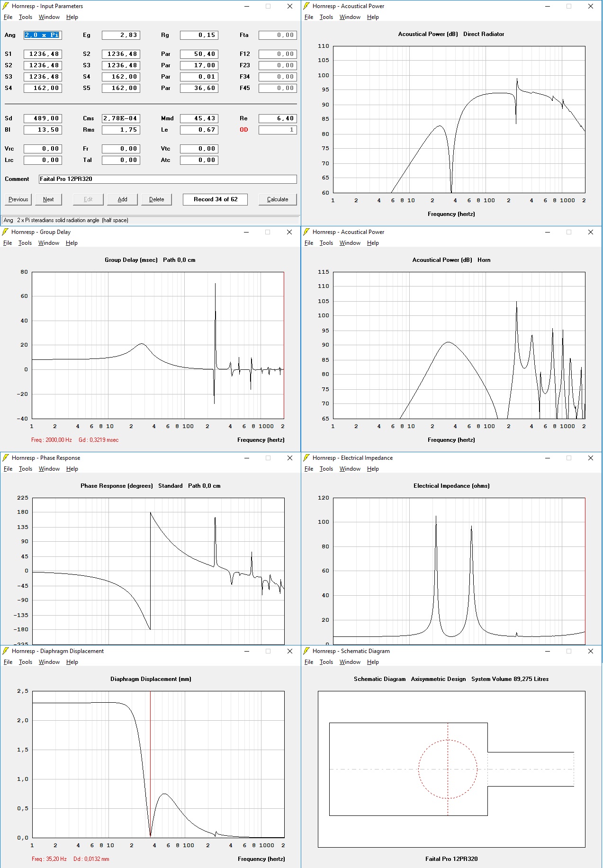This screenshot has width=603, height=868.
Task: Click the Hornresp icon of the Horn Acoustical Power window
Action: 306,232
